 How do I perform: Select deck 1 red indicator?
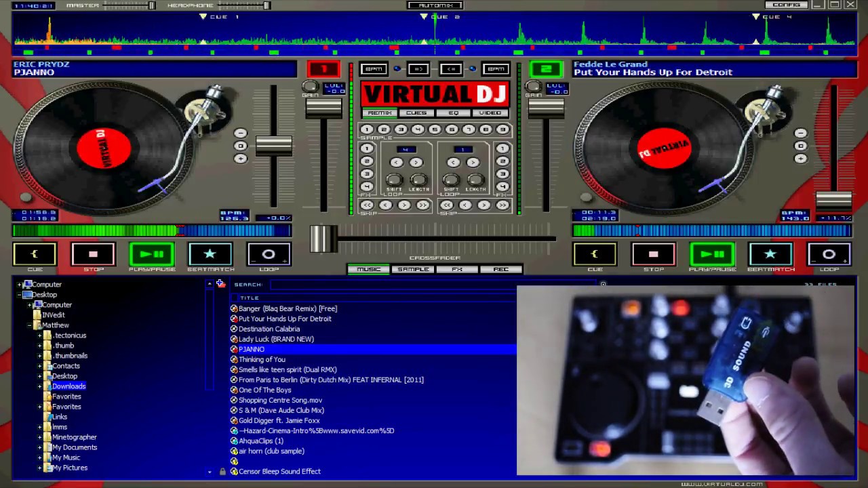[323, 69]
